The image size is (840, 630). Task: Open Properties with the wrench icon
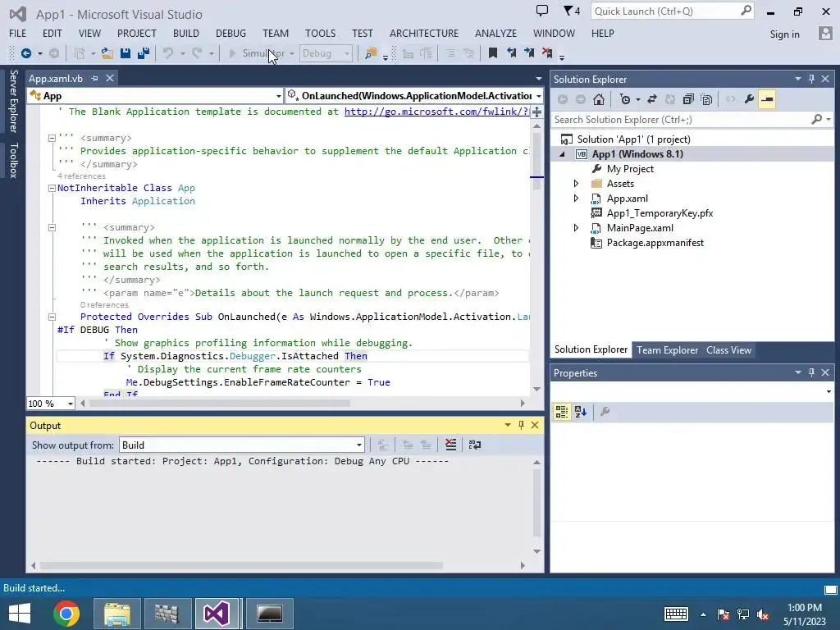pyautogui.click(x=749, y=99)
